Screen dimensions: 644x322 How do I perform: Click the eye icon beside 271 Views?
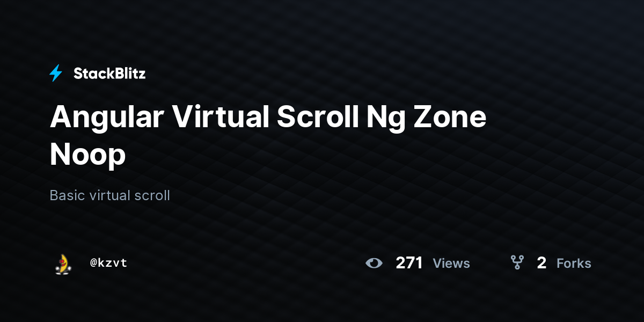tap(374, 263)
